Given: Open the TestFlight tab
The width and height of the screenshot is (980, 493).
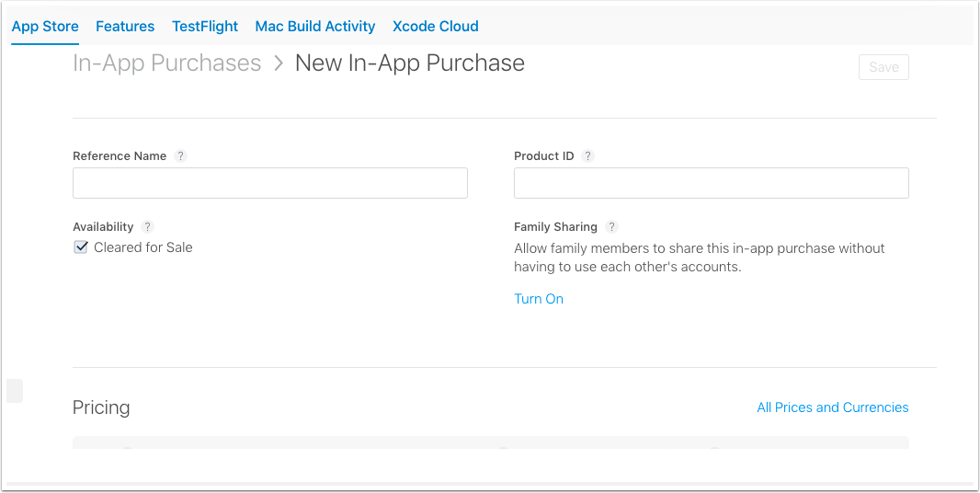Looking at the screenshot, I should pos(205,27).
